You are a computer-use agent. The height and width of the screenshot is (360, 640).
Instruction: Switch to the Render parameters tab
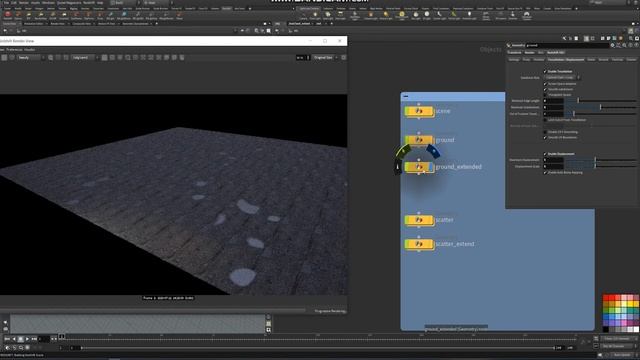529,52
